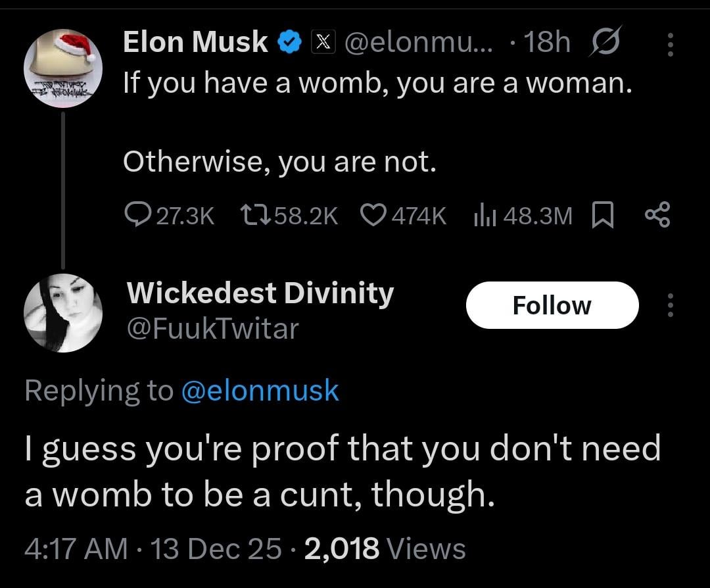Open view analytics bar chart icon

484,215
